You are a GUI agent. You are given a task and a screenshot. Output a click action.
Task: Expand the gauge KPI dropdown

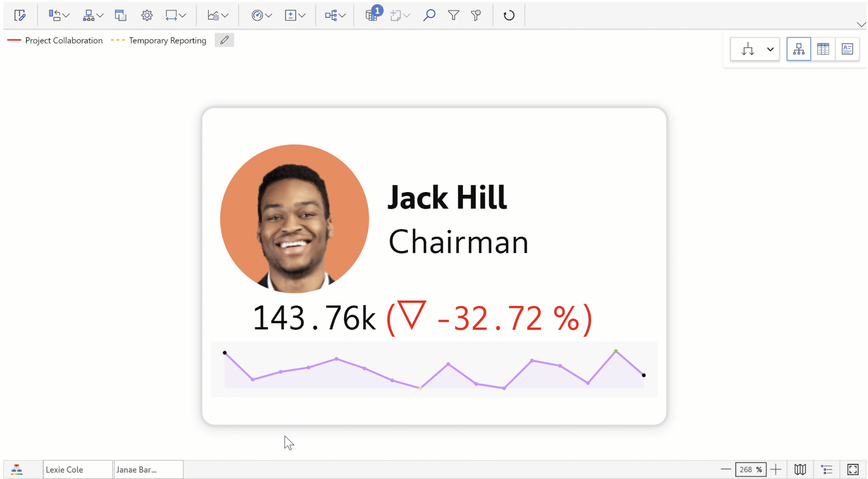tap(269, 16)
